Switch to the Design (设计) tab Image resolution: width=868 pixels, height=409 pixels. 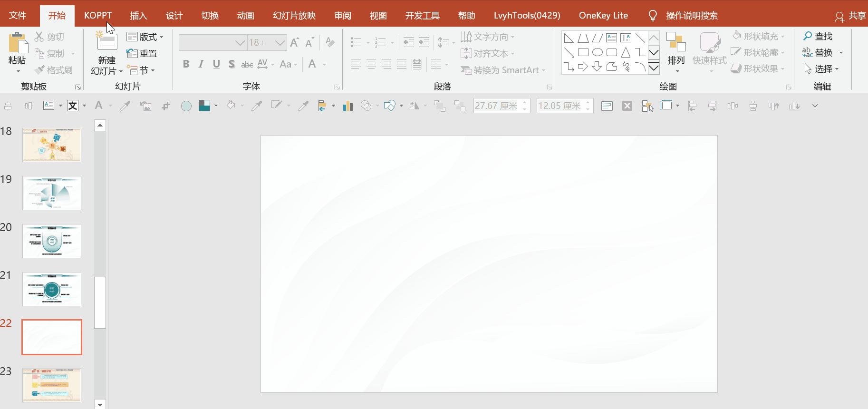point(174,15)
